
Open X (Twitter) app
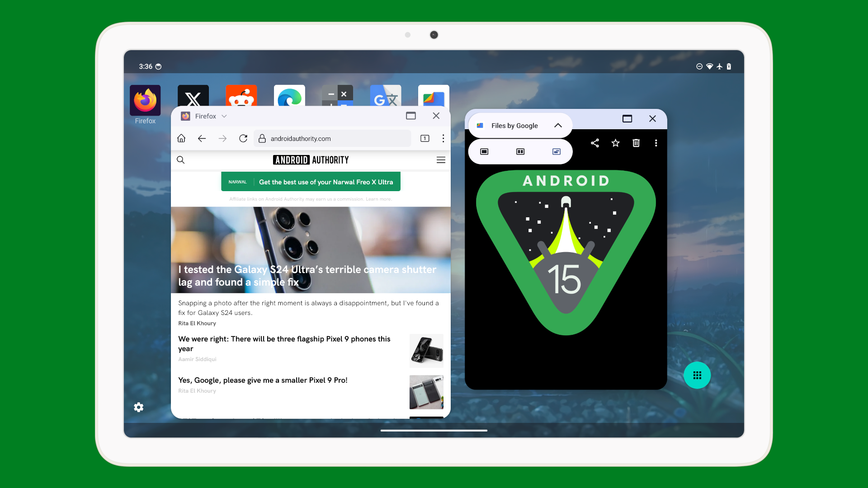193,99
